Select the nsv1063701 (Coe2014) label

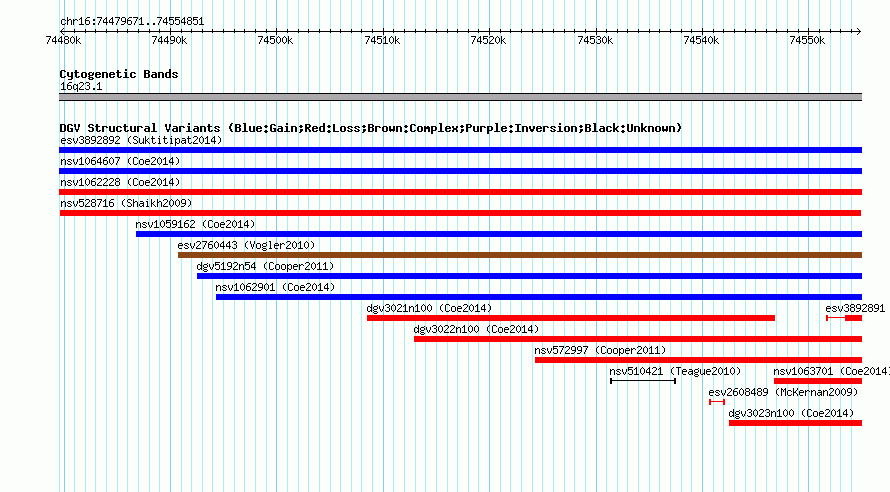click(x=832, y=371)
